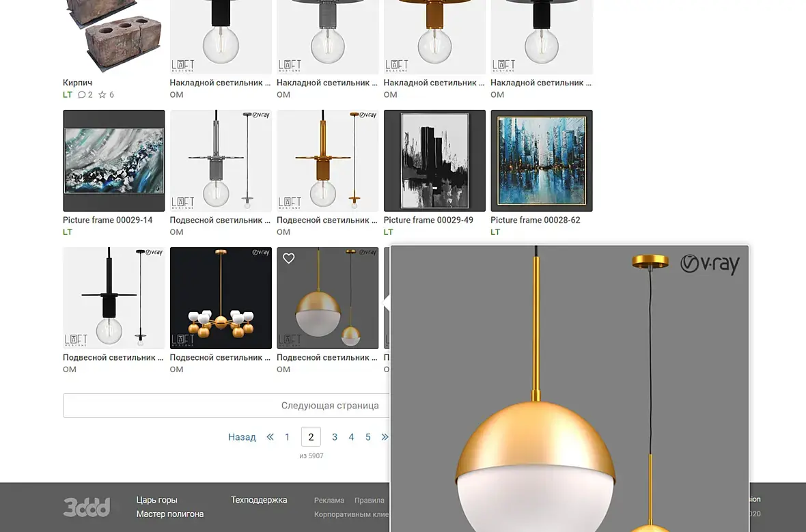Screen dimensions: 806x532
Task: Click the Кирпич title link
Action: pyautogui.click(x=77, y=82)
